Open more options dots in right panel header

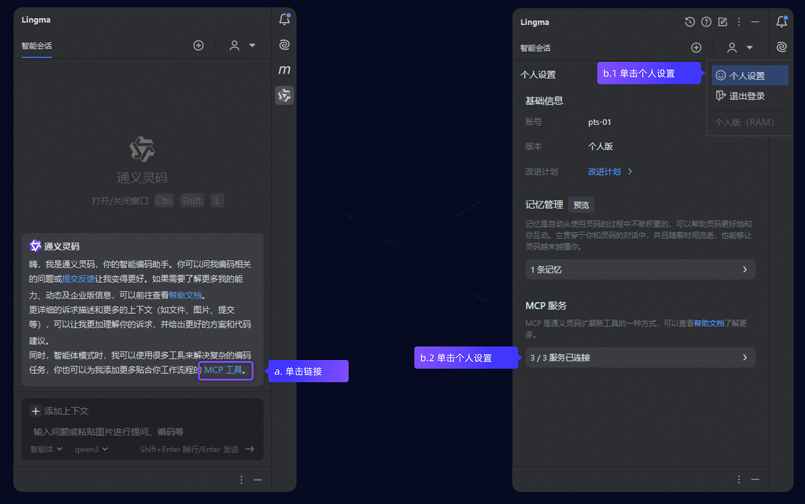[x=739, y=22]
